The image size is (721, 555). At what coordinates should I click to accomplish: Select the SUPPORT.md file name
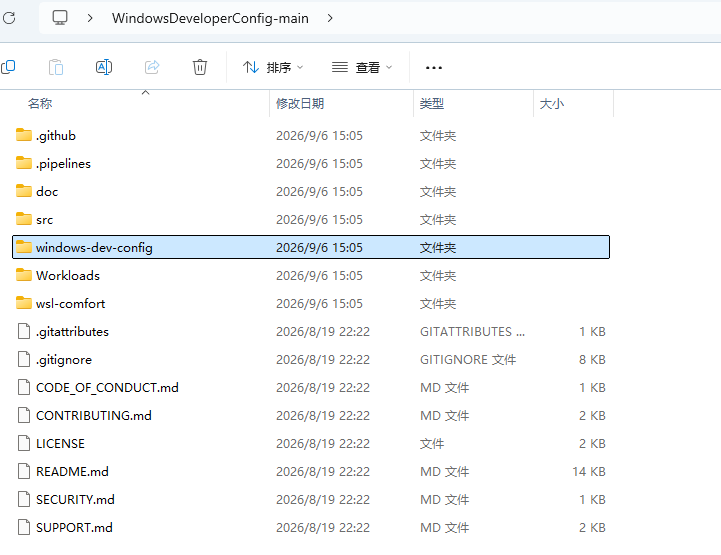tap(74, 527)
